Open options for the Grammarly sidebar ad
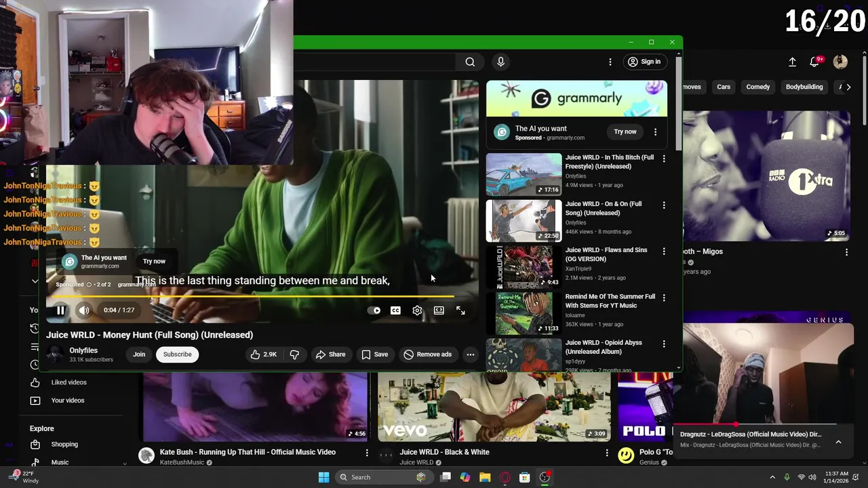This screenshot has width=868, height=488. 655,131
